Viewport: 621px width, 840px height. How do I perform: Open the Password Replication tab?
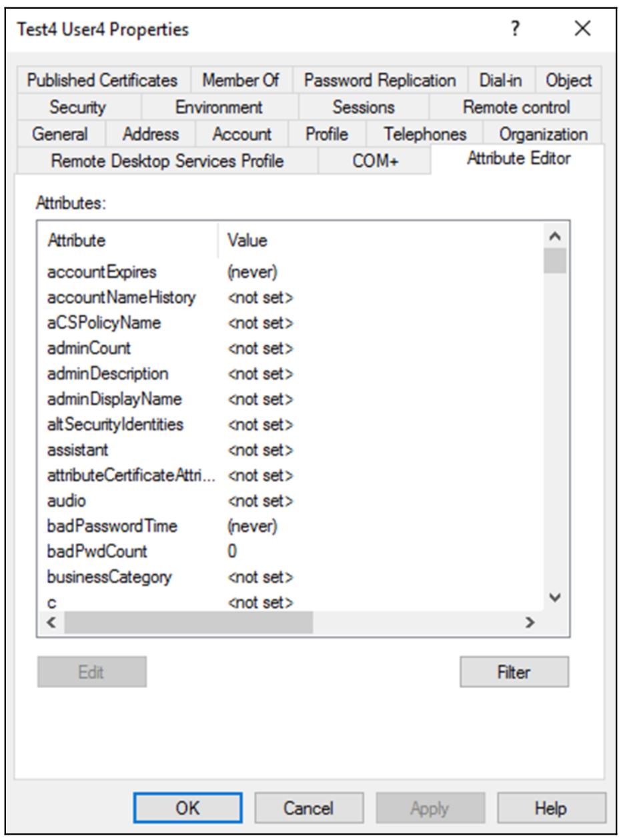380,80
